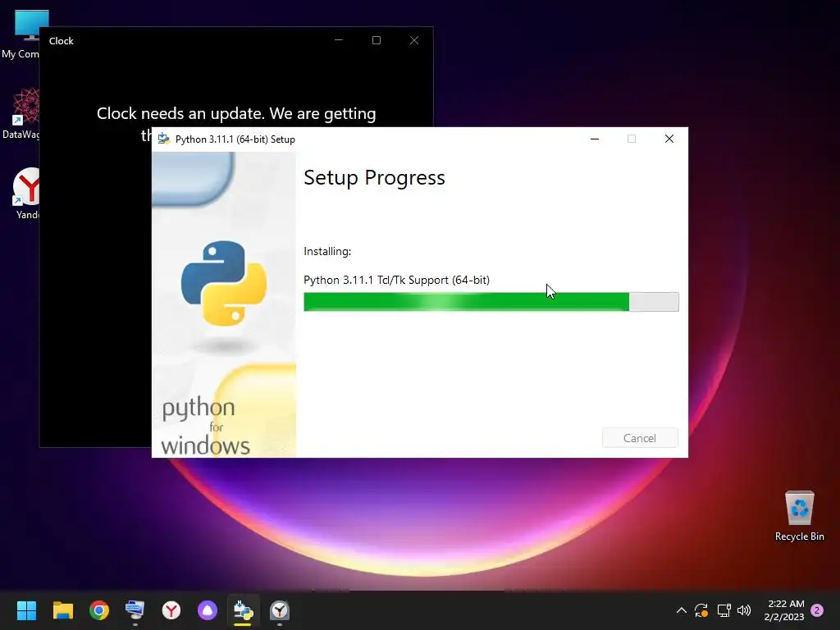Close the Clock window
Image resolution: width=840 pixels, height=630 pixels.
pyautogui.click(x=414, y=40)
